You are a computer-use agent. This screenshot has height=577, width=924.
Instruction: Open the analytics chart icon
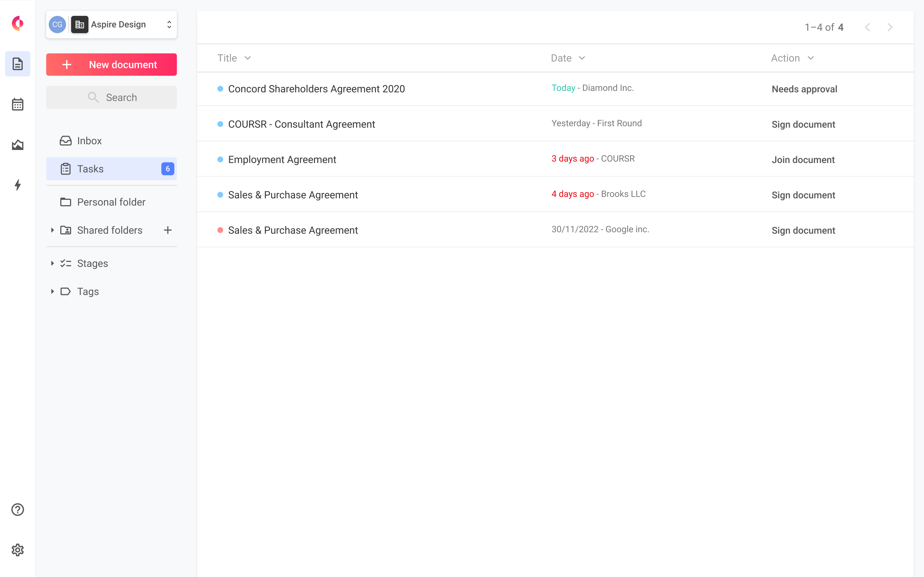(18, 145)
